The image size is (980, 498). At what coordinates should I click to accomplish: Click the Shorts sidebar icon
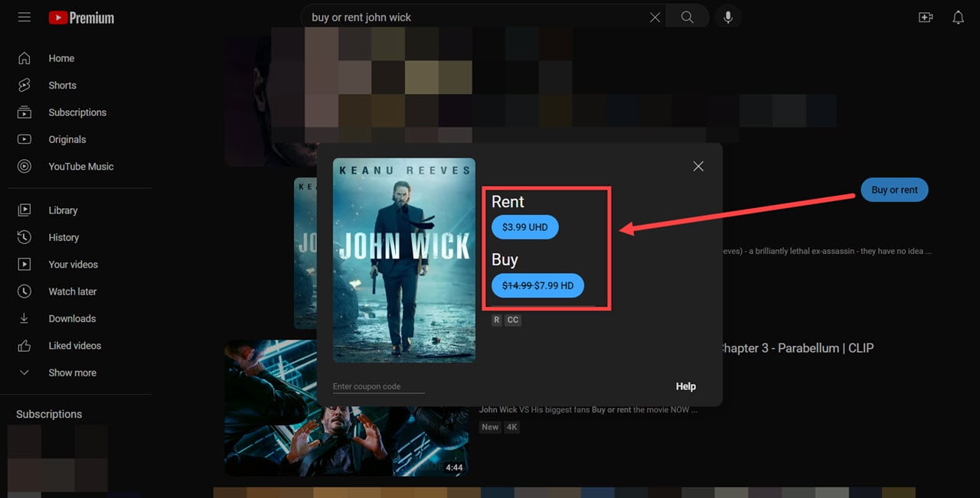pyautogui.click(x=24, y=85)
